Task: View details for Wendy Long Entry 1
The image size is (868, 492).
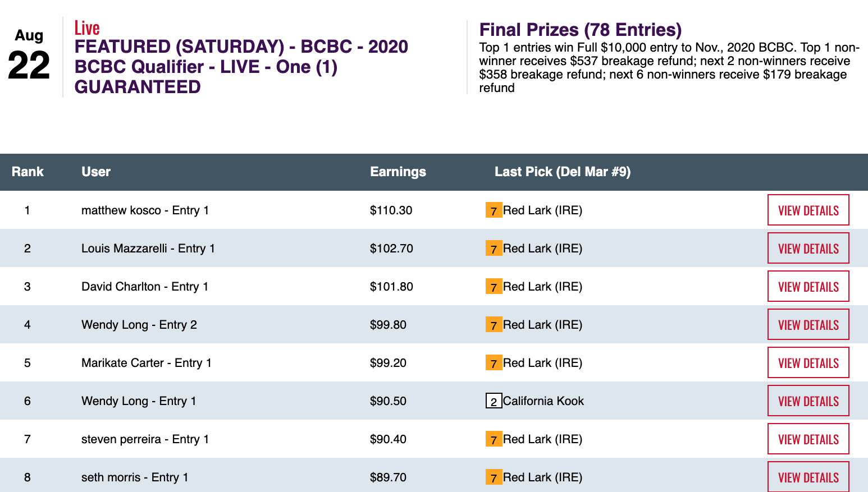Action: pos(808,401)
